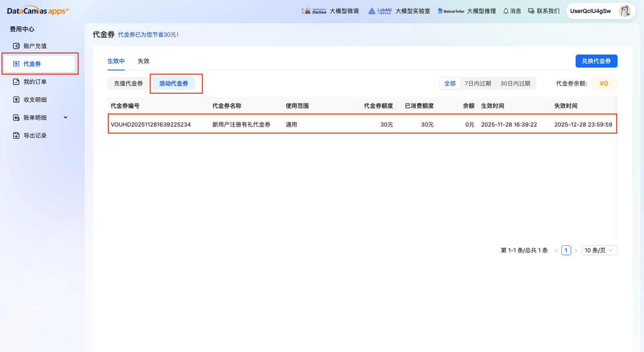Switch to the 充值代金券 tab

pyautogui.click(x=128, y=83)
